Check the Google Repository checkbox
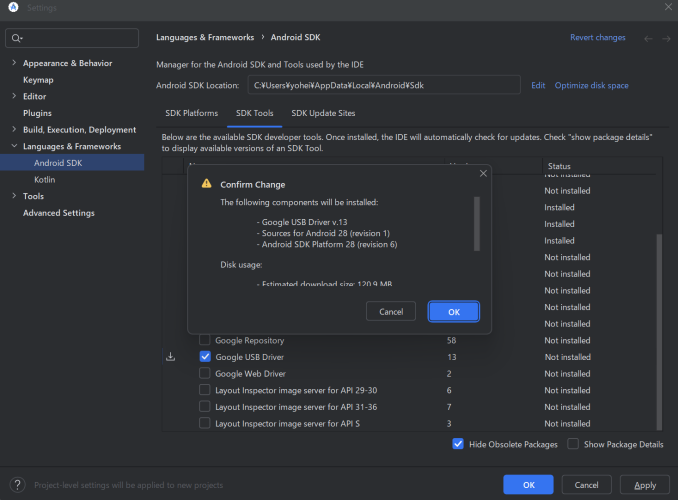678x500 pixels. click(205, 340)
